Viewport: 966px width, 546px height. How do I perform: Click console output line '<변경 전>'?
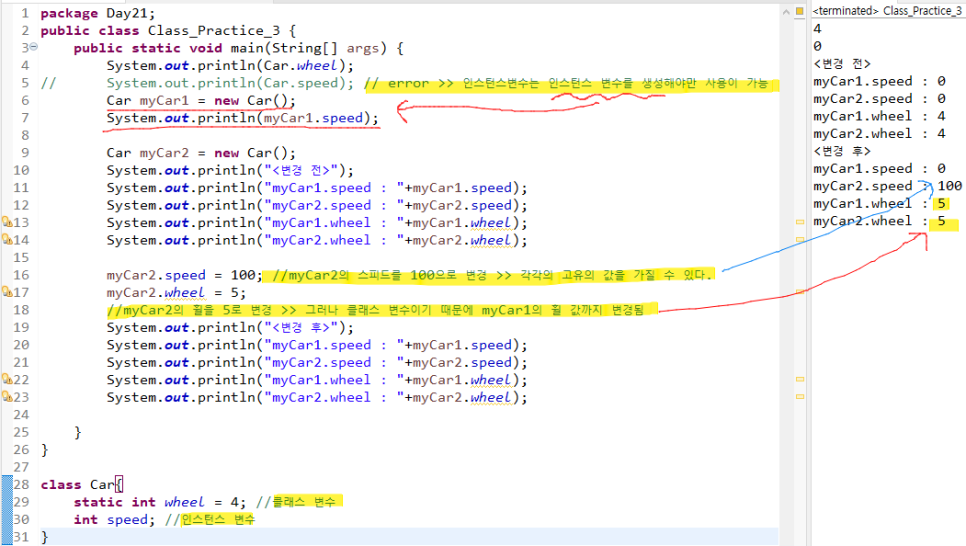pyautogui.click(x=842, y=64)
